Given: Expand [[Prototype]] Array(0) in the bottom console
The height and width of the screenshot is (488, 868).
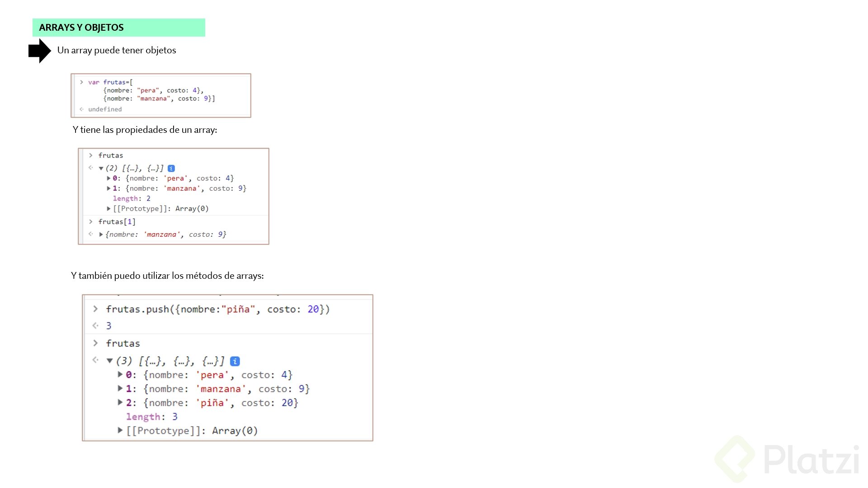Looking at the screenshot, I should [120, 431].
